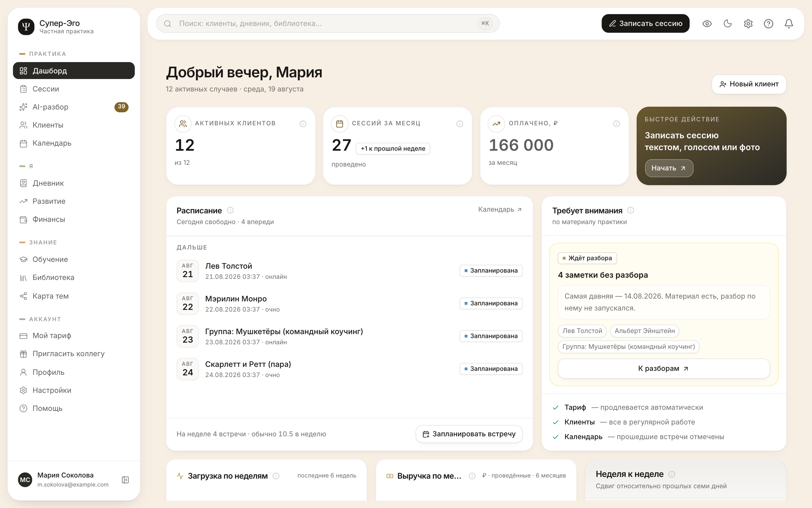Click Группа: Мушкетёры chip in attention card
Screen dimensions: 812x508
[628, 347]
